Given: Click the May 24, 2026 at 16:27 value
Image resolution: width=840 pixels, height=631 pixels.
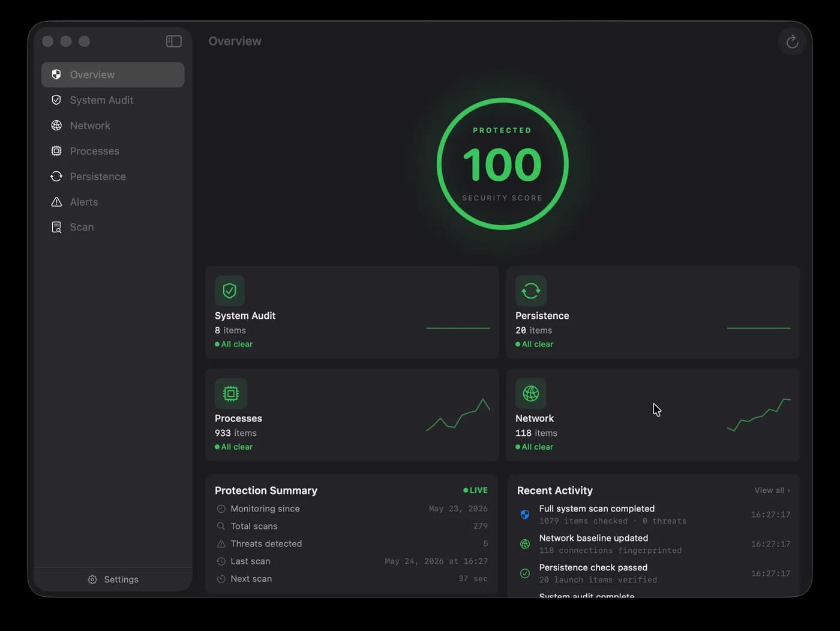Looking at the screenshot, I should tap(436, 561).
